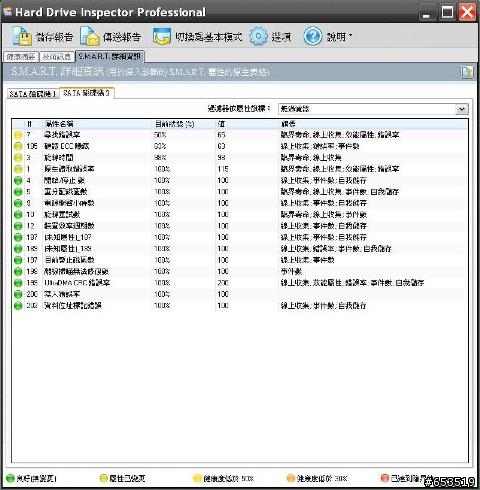This screenshot has width=480, height=490.
Task: Switch to the first main tab (健康摘要)
Action: tap(21, 57)
